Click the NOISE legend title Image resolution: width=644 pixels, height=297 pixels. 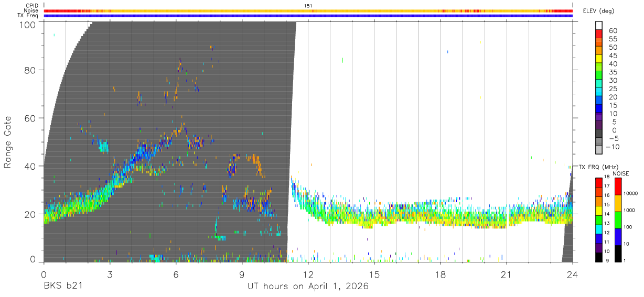620,173
